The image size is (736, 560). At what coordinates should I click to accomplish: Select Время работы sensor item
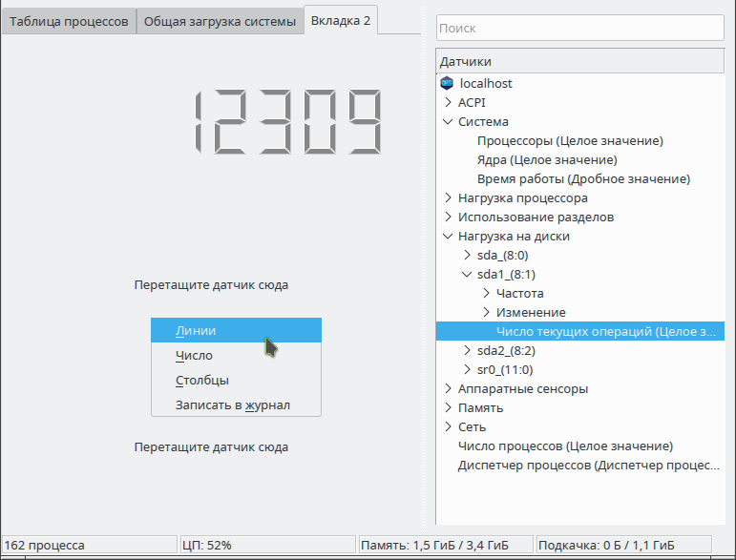tap(583, 178)
